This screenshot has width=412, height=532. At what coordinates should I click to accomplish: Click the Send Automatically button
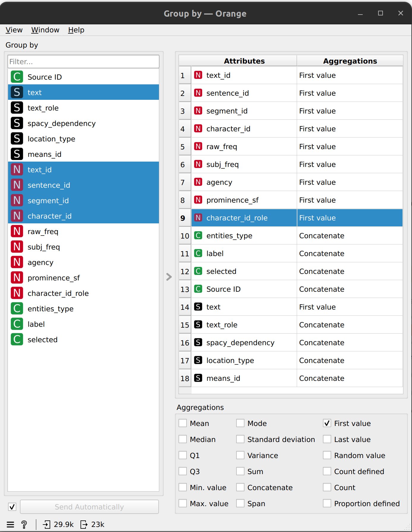pos(89,507)
